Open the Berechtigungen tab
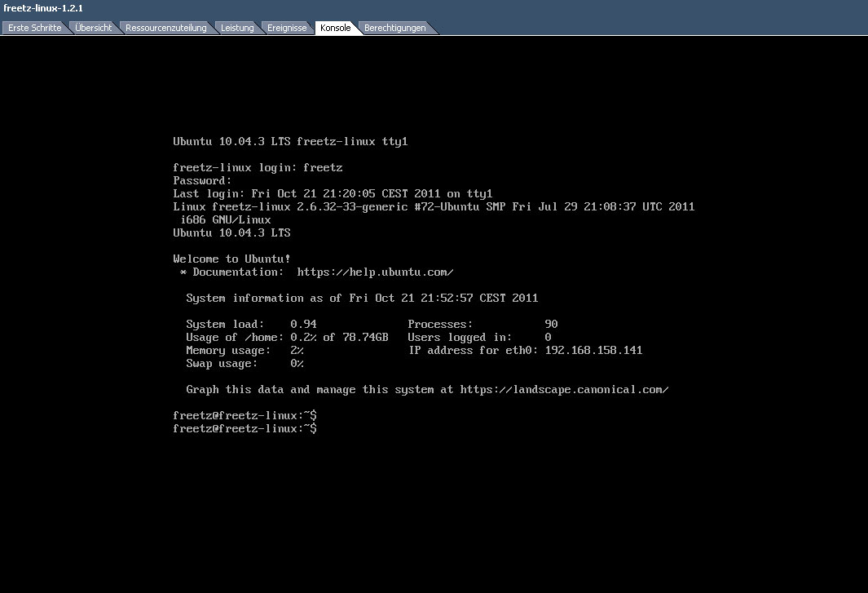Image resolution: width=868 pixels, height=593 pixels. click(394, 28)
